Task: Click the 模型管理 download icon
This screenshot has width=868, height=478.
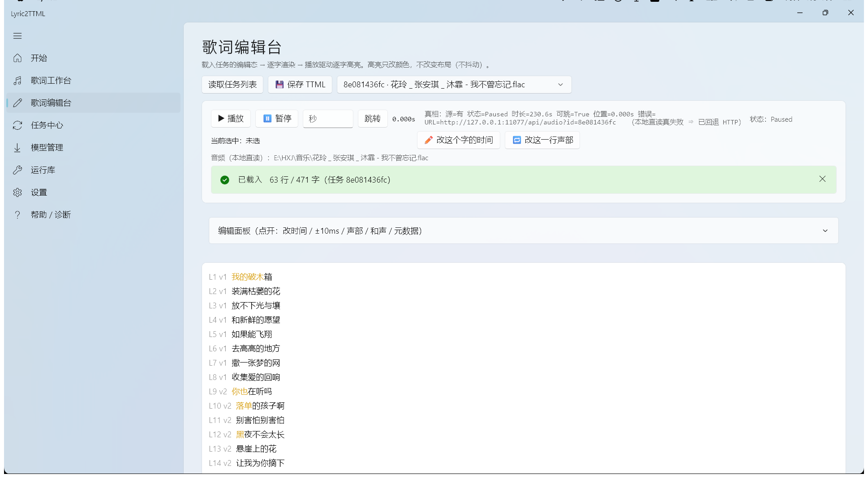Action: pyautogui.click(x=17, y=148)
